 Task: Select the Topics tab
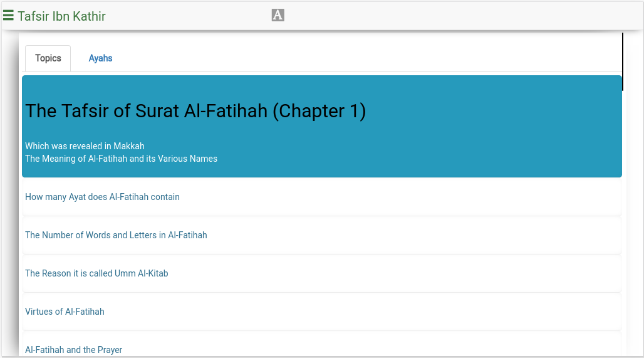click(x=48, y=58)
